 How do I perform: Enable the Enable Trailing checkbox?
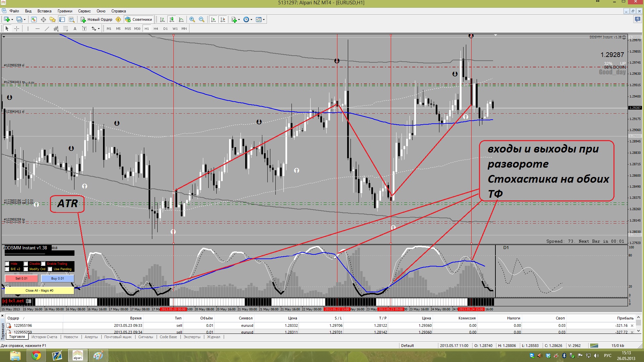43,264
